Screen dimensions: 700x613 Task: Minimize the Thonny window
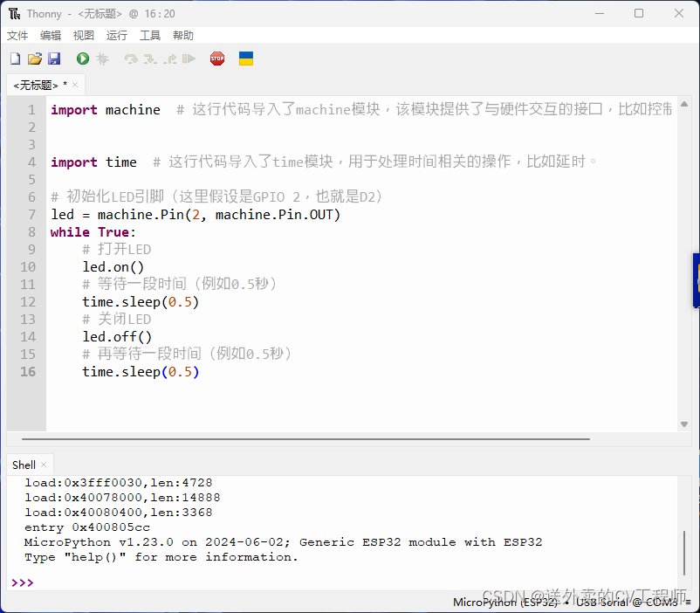[x=600, y=13]
